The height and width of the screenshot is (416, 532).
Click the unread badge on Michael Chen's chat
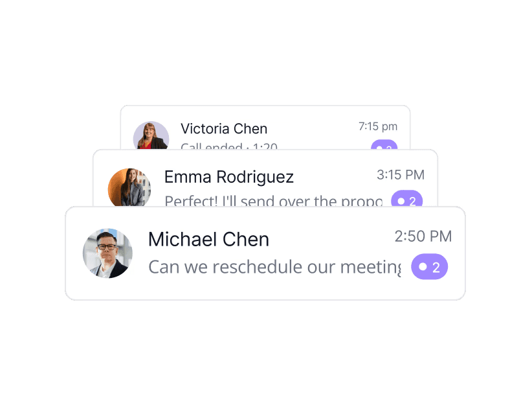tap(429, 266)
